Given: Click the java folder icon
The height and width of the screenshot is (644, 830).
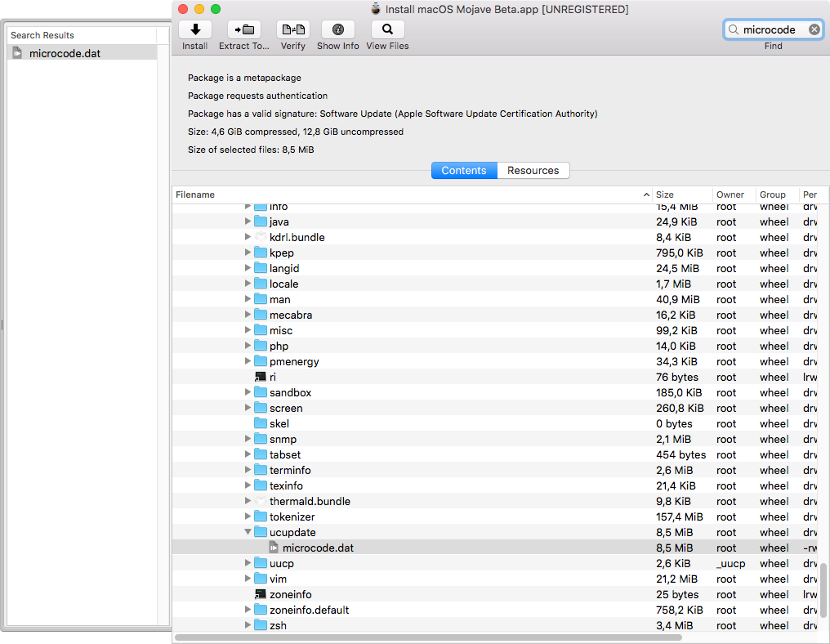Looking at the screenshot, I should coord(261,221).
